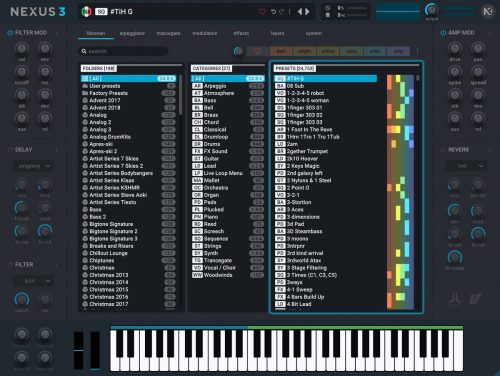Image resolution: width=500 pixels, height=376 pixels.
Task: Click the magnifier icon in search box
Action: pos(84,51)
